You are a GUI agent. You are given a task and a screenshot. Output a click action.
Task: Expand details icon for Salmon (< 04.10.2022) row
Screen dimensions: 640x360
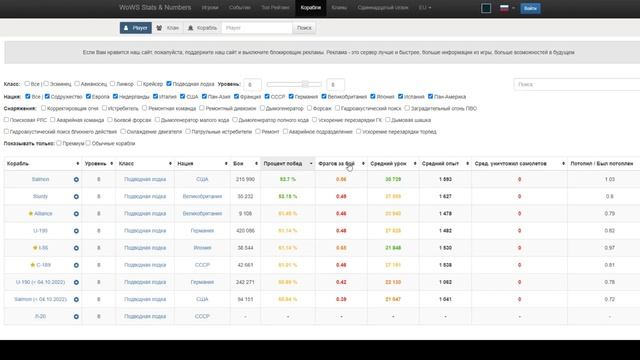click(76, 300)
